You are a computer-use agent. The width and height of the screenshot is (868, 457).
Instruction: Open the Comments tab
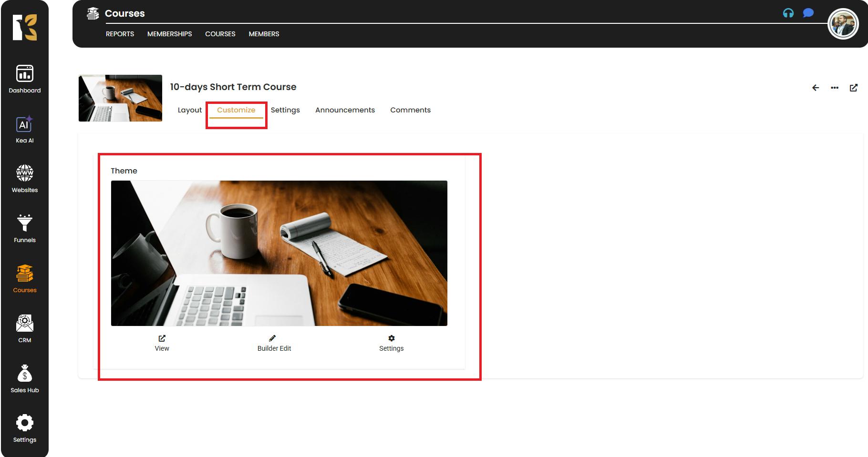(x=410, y=110)
